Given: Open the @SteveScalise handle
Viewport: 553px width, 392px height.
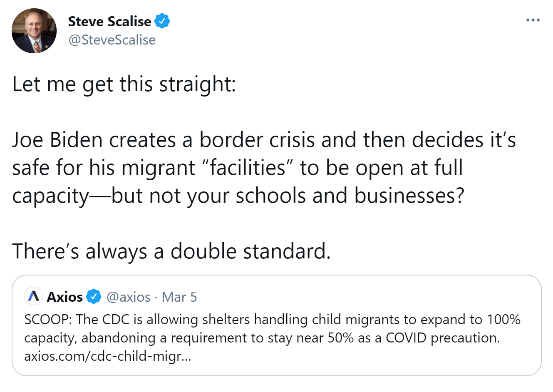Looking at the screenshot, I should coord(112,40).
